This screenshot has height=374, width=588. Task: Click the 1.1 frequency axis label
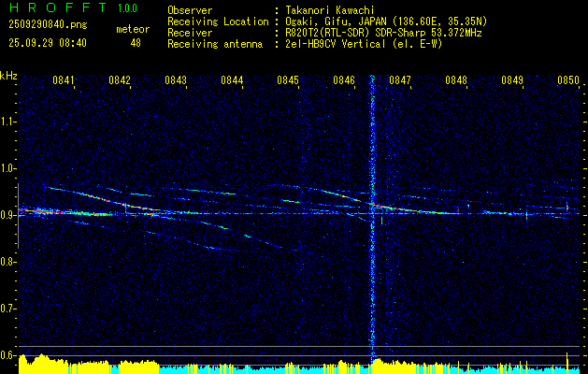point(8,122)
